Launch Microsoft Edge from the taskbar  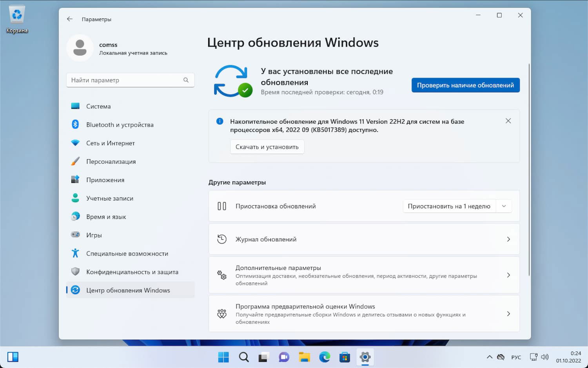pos(325,357)
